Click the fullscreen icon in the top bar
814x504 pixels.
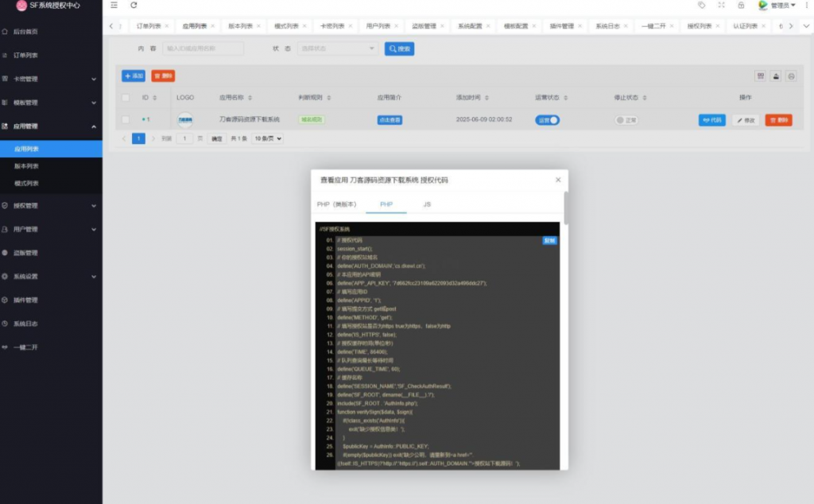tap(721, 6)
